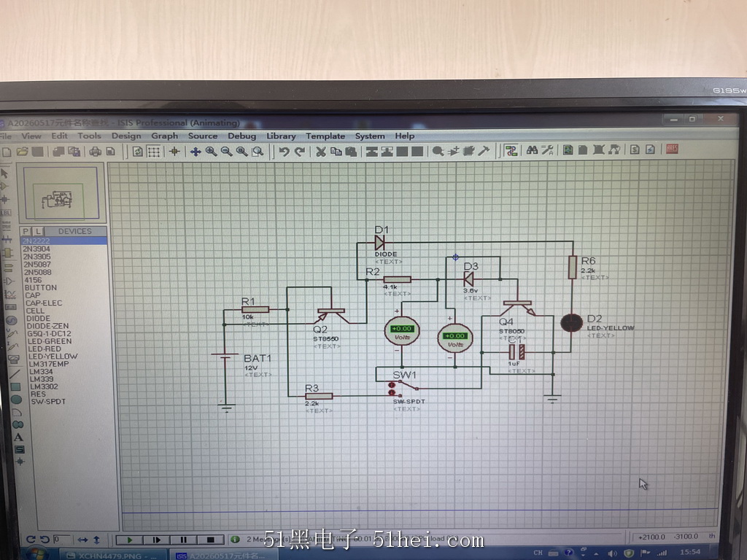
Task: Step the simulation one frame
Action: coord(156,540)
